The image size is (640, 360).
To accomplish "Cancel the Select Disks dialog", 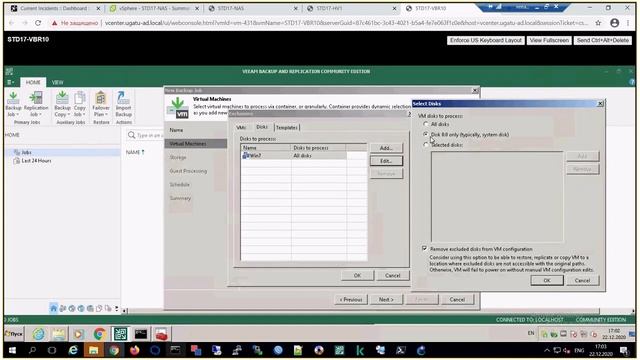I will [x=582, y=280].
